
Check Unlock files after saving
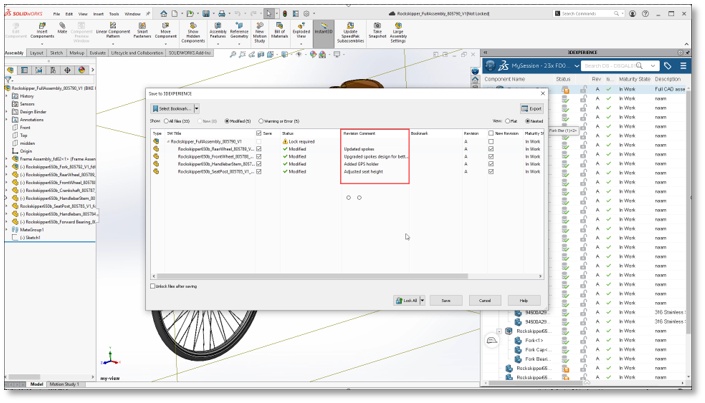coord(152,287)
